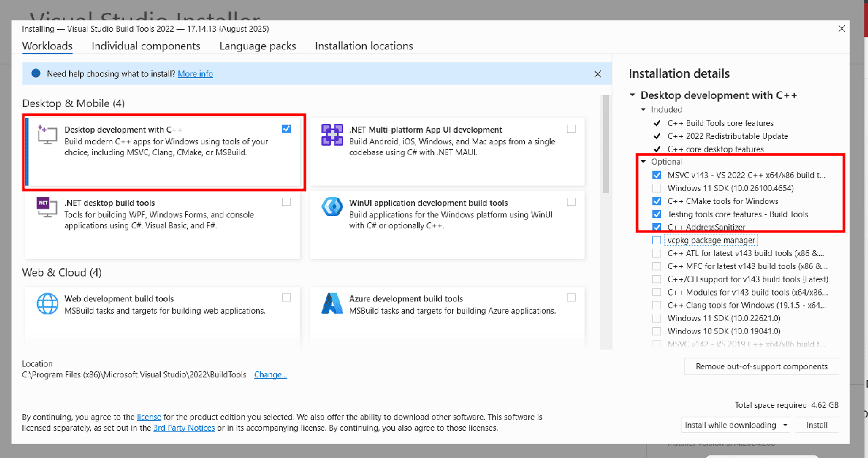Check .NET desktop build tools workload

pyautogui.click(x=286, y=202)
